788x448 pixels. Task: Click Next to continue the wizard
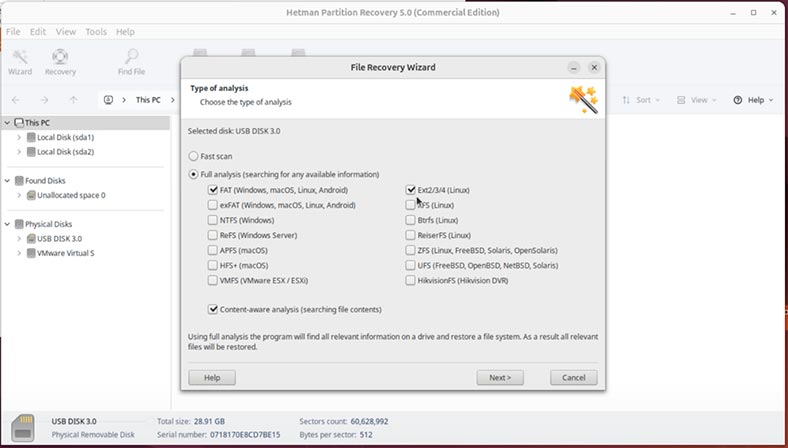click(500, 378)
